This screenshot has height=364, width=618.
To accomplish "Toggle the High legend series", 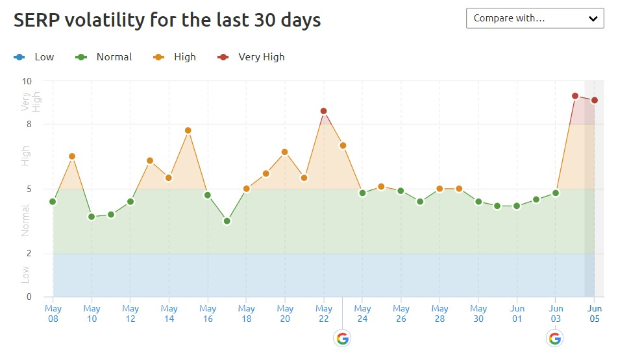I will [176, 57].
